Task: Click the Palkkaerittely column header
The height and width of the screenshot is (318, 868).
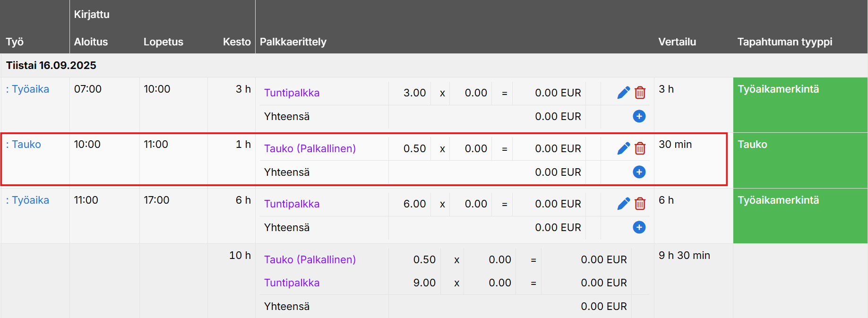Action: coord(293,42)
